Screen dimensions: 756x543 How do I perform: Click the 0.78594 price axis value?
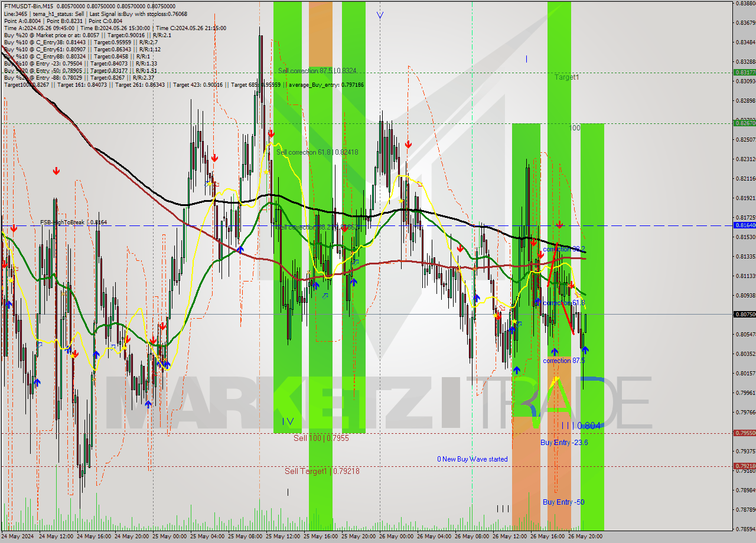[746, 529]
